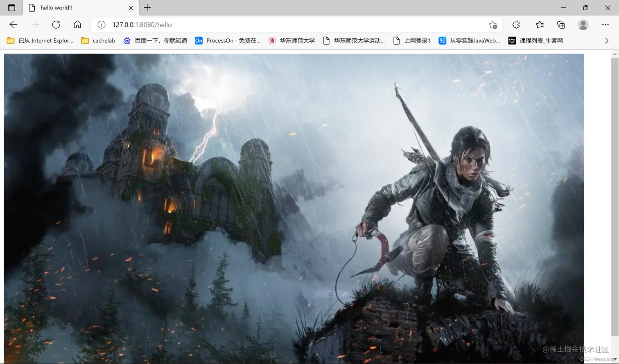This screenshot has width=619, height=364.
Task: Refresh the current page
Action: pos(56,25)
